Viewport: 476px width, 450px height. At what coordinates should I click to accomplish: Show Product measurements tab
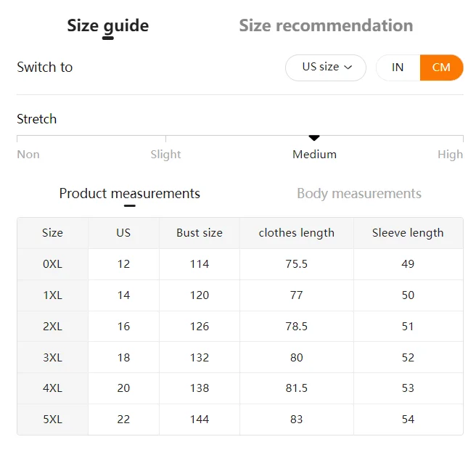point(129,194)
